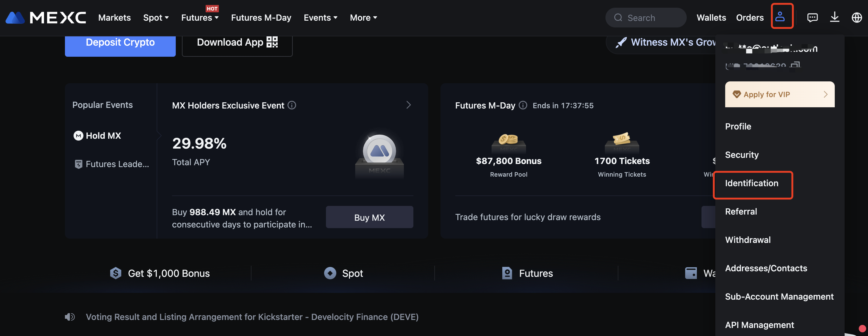
Task: Select the Hold MX event tab
Action: pyautogui.click(x=97, y=136)
